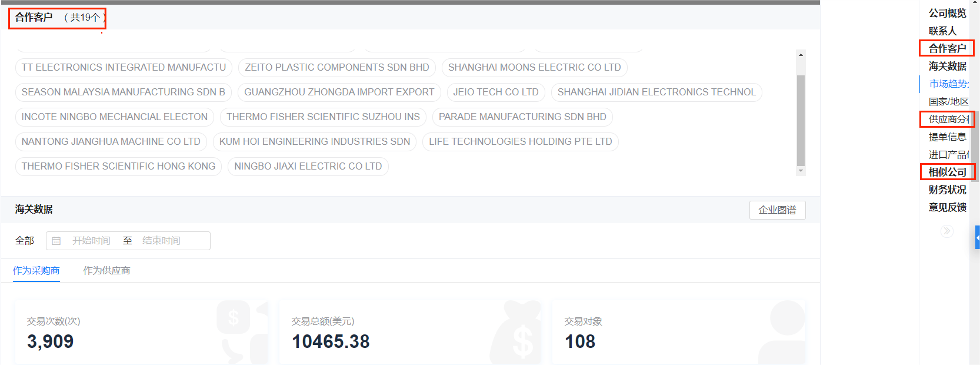The height and width of the screenshot is (365, 980).
Task: Select SHANGHAI JIDIAN ELECTRONICS TECHNOL tag
Action: pyautogui.click(x=656, y=92)
